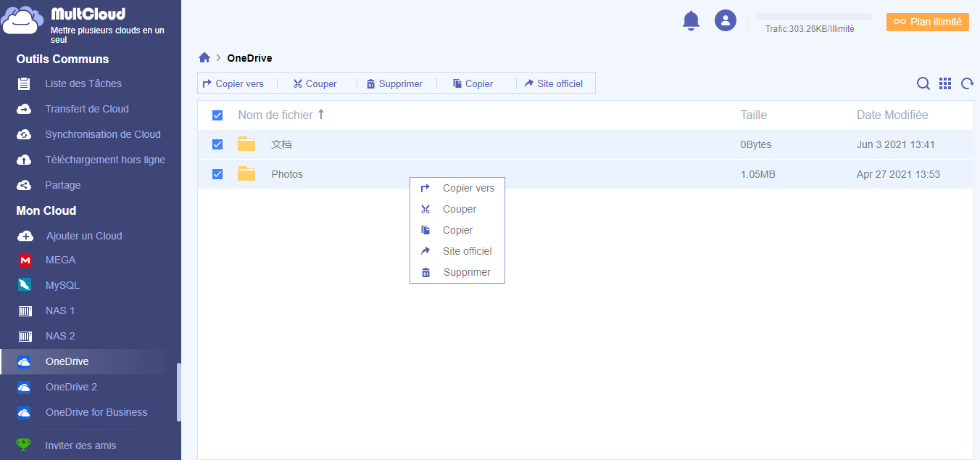
Task: Click the Jun 3 2021 13:41 date
Action: click(x=896, y=144)
